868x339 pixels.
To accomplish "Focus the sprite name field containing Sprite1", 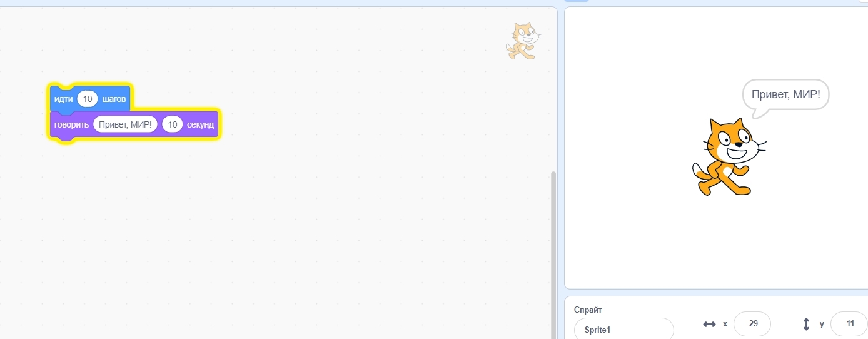I will pos(623,329).
